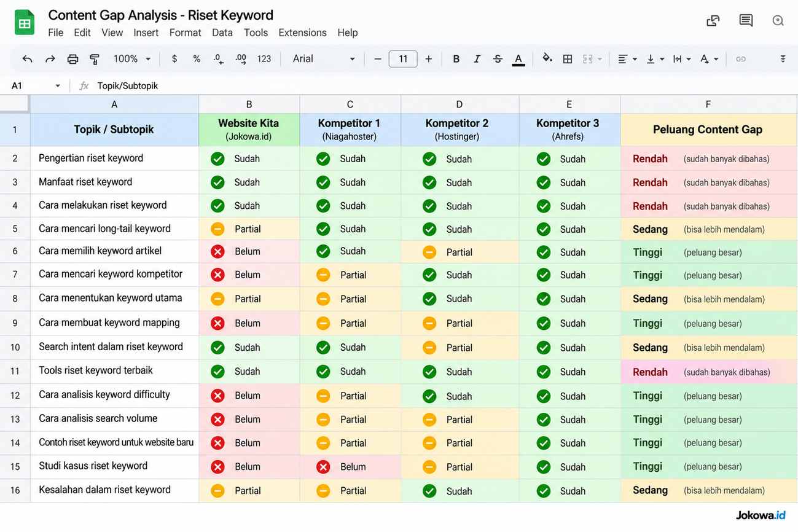
Task: Open the comments history icon
Action: click(746, 20)
